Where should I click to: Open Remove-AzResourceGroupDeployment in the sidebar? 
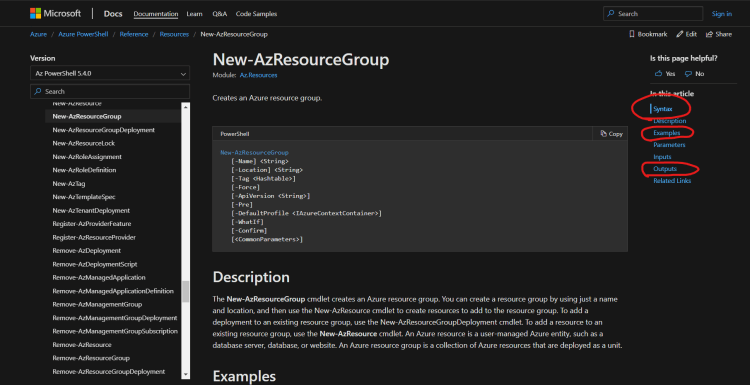(109, 372)
